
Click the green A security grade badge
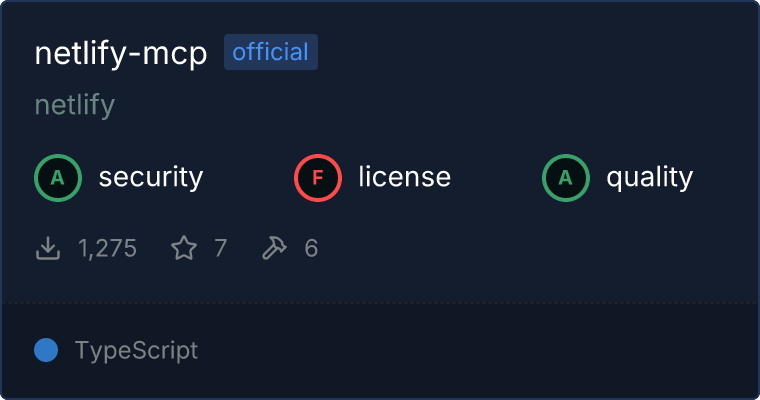(x=58, y=178)
